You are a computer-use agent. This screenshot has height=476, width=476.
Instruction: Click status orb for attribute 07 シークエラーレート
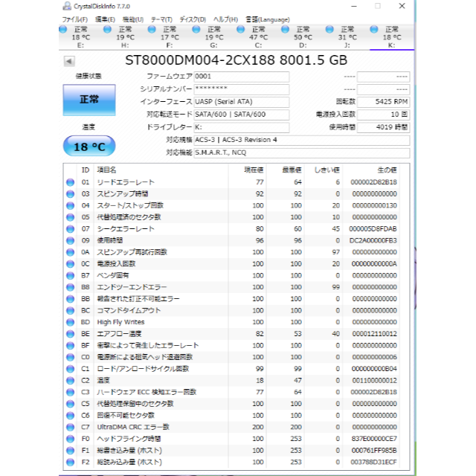click(70, 229)
